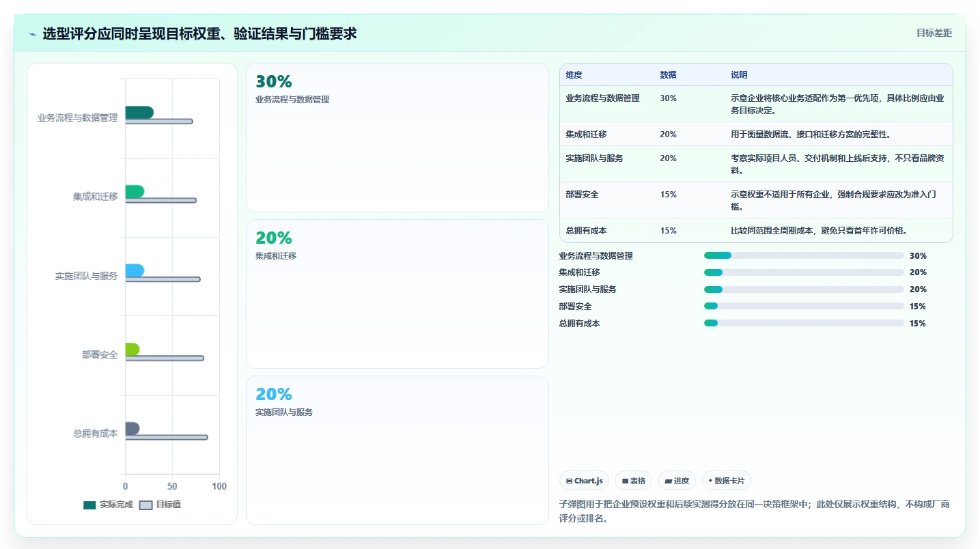This screenshot has height=549, width=980.
Task: Click the description starting with 示意企业将核心业务适配
Action: click(838, 104)
